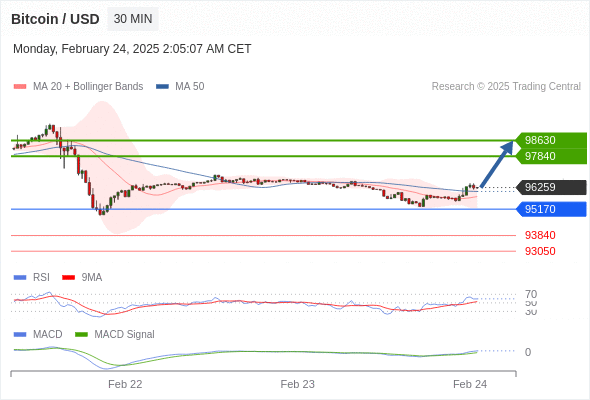590x400 pixels.
Task: Click the blue upward forecast arrow
Action: (497, 164)
